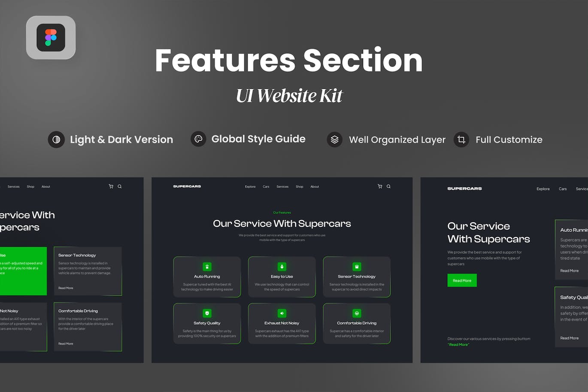Image resolution: width=588 pixels, height=392 pixels.
Task: Go to About in the center mockup navigation
Action: click(315, 187)
